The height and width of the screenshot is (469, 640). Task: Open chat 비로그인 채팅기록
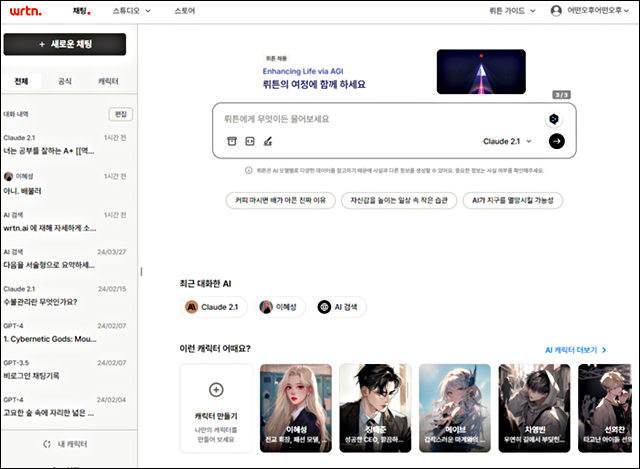(x=65, y=369)
